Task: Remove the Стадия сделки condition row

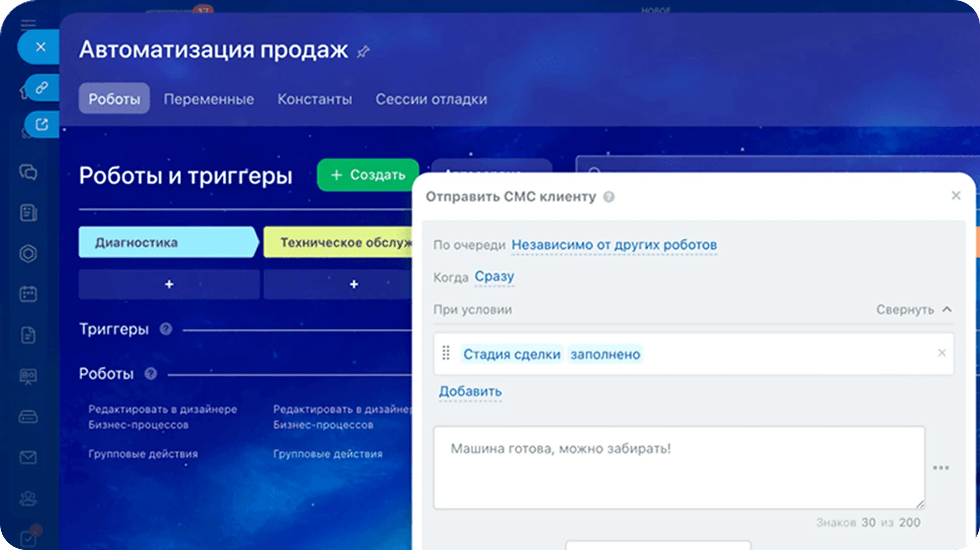Action: pyautogui.click(x=942, y=353)
